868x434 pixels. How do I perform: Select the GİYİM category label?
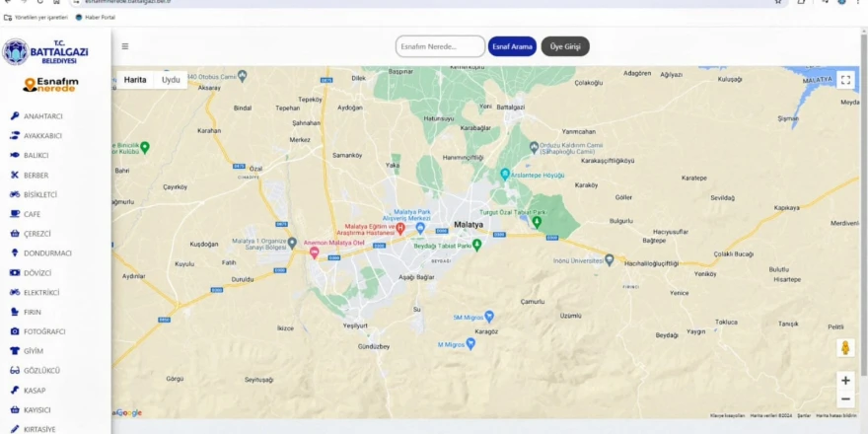coord(34,351)
